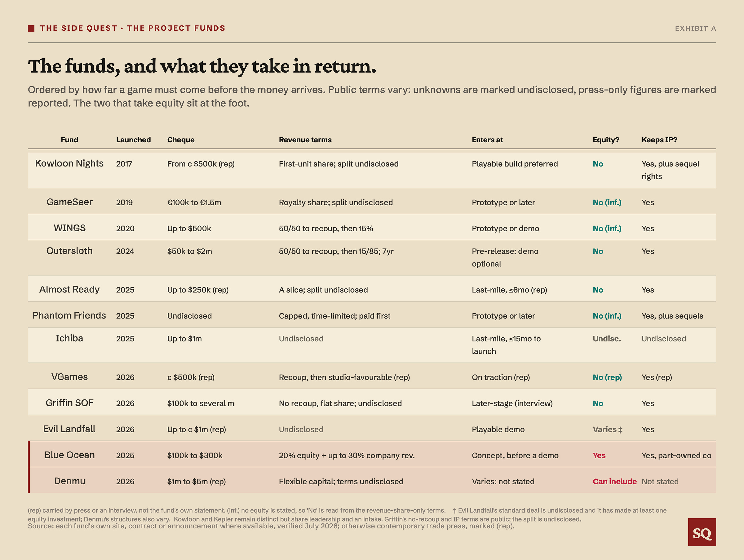Click the Exhibit A label
Viewport: 744px width, 560px height.
[x=695, y=28]
